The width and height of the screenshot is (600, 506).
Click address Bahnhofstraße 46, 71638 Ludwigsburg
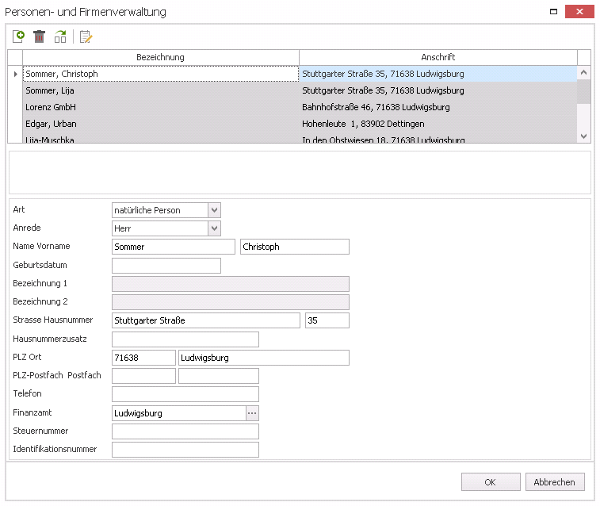(376, 107)
